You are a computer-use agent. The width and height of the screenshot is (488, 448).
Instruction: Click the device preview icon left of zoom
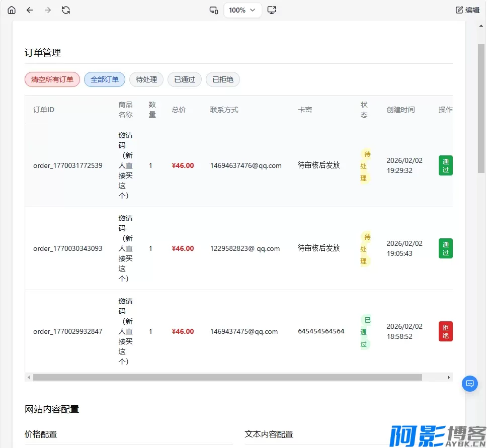[x=213, y=10]
